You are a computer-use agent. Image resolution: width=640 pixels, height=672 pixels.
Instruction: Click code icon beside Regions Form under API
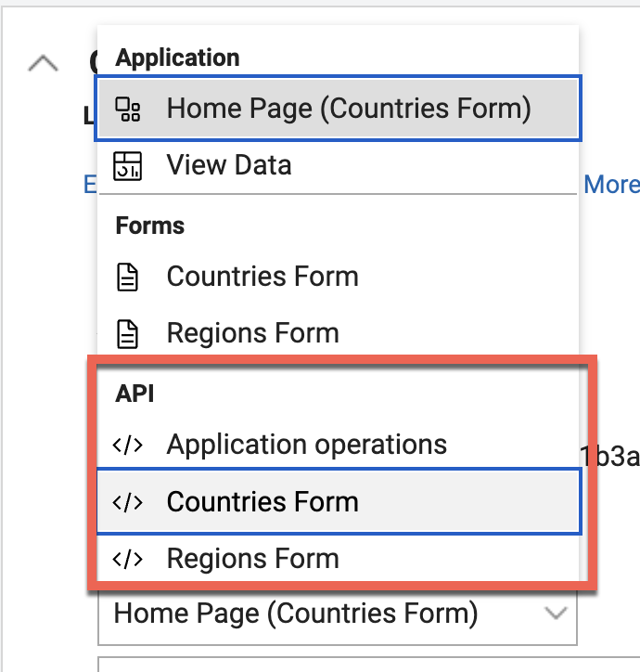coord(127,559)
